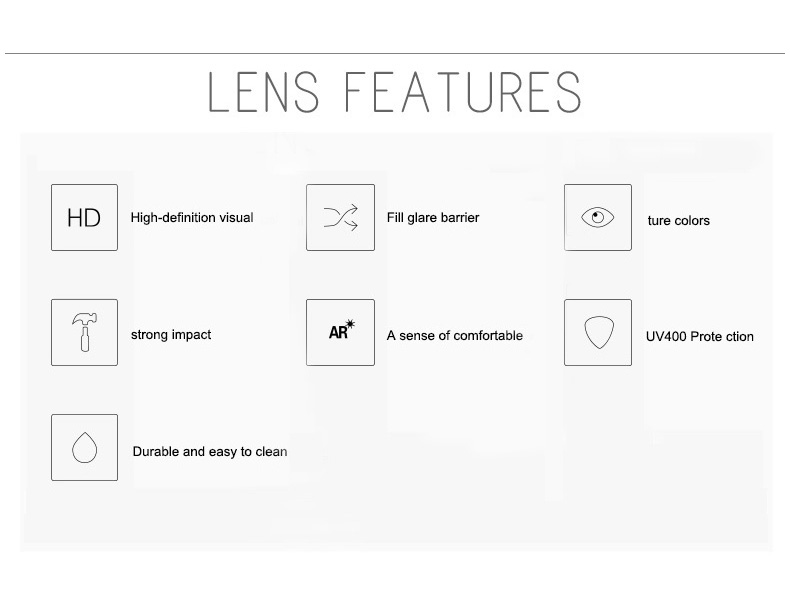This screenshot has width=790, height=611.
Task: Click the "ture colors" text
Action: (x=678, y=221)
